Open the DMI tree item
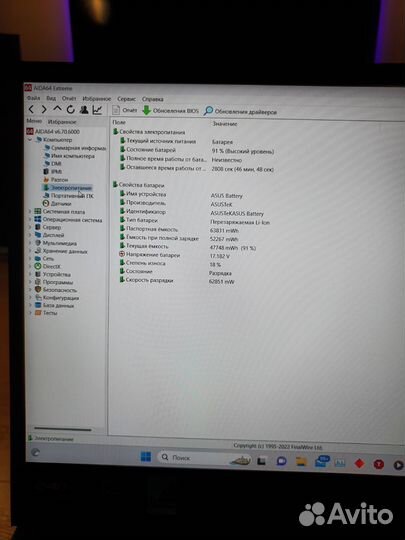 click(52, 164)
